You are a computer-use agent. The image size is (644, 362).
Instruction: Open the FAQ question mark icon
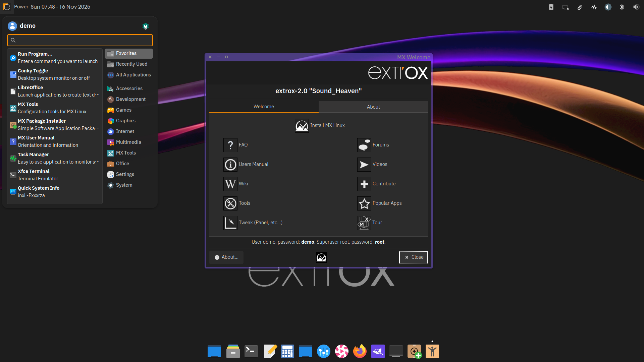click(230, 145)
